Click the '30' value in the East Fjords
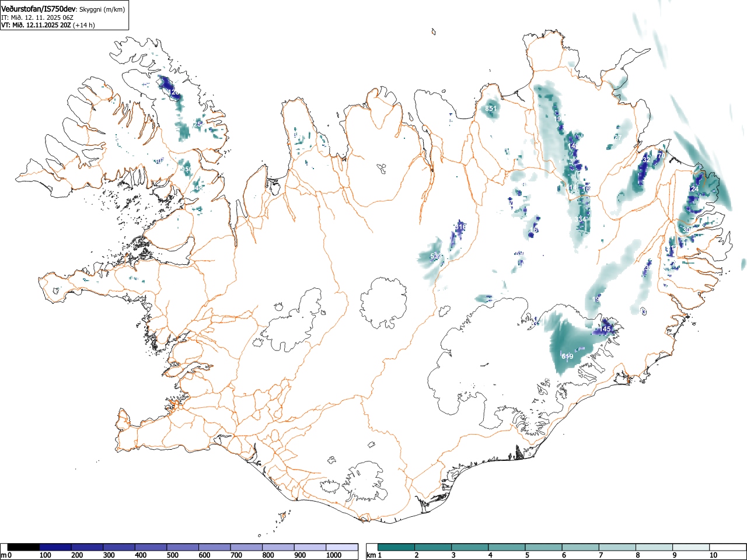 click(x=686, y=230)
